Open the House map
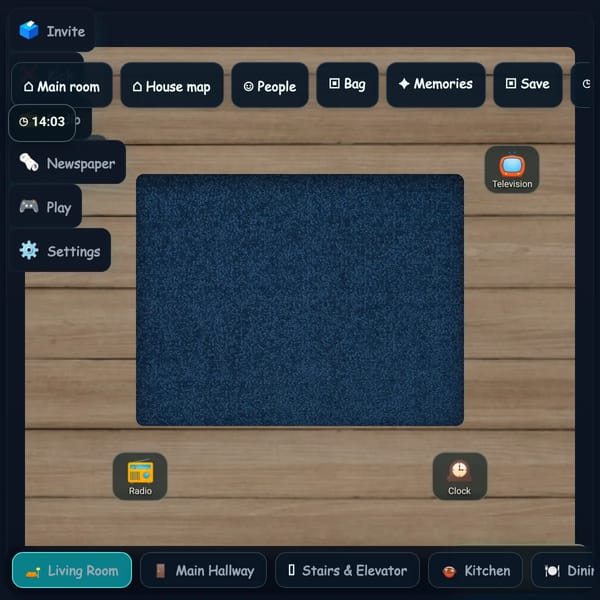600x600 pixels. click(x=172, y=86)
